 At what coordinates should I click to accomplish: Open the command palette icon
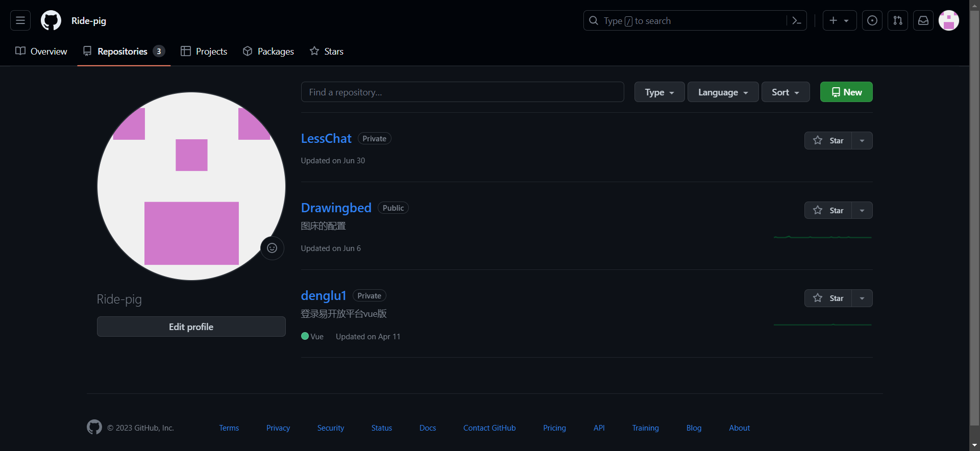click(796, 20)
